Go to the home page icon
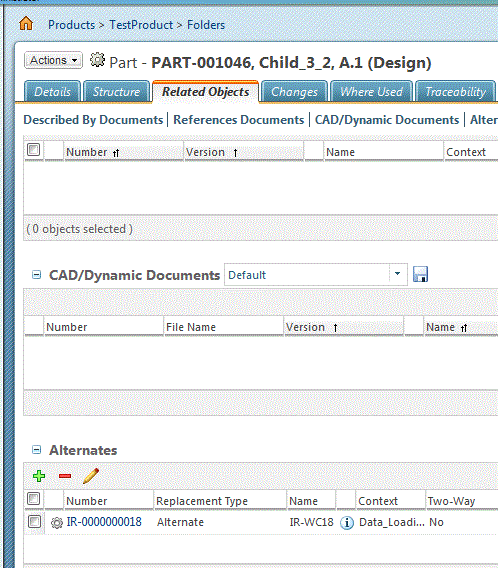Viewport: 498px width, 568px height. (26, 24)
